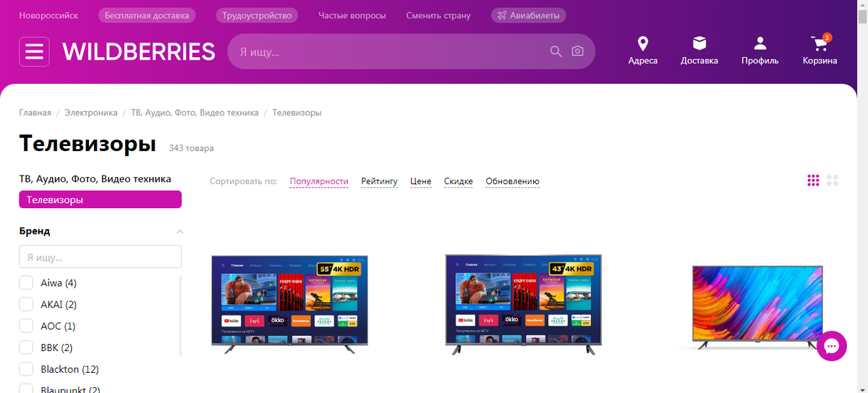
Task: Open the chat support bubble
Action: point(832,346)
